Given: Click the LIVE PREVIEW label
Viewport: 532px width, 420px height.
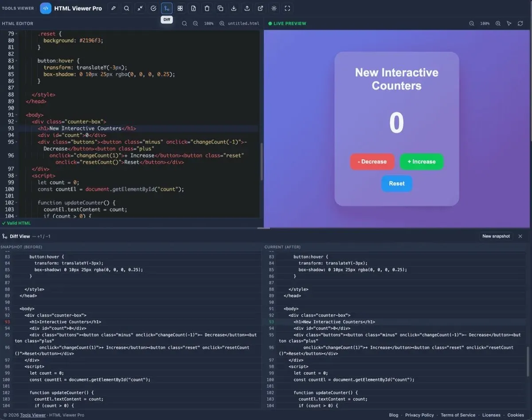Looking at the screenshot, I should click(x=290, y=23).
